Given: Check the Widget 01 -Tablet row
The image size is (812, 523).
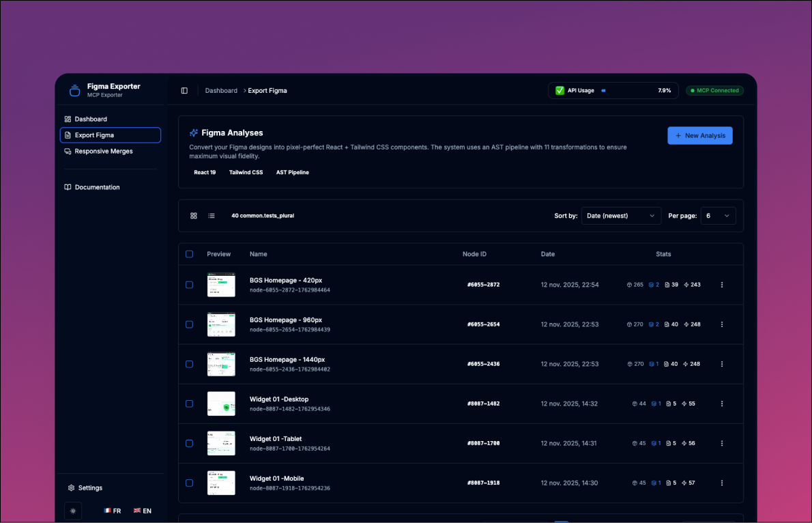Looking at the screenshot, I should [x=190, y=443].
